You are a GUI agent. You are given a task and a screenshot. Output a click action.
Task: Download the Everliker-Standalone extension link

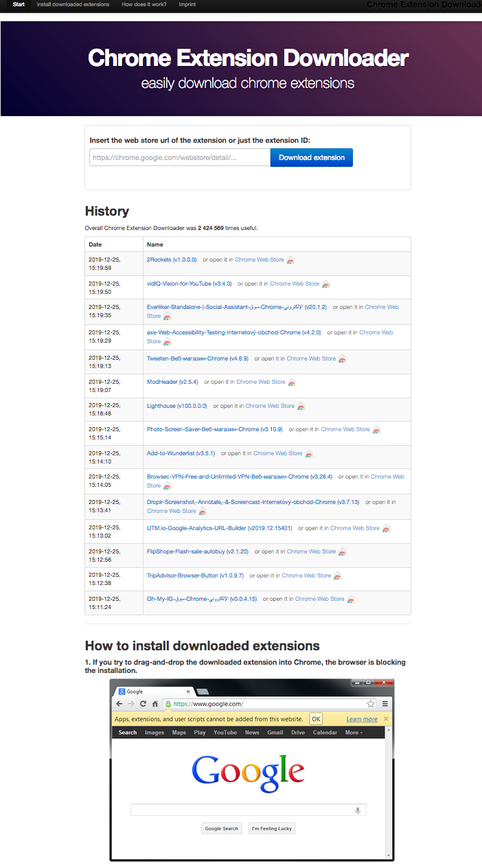pyautogui.click(x=237, y=307)
